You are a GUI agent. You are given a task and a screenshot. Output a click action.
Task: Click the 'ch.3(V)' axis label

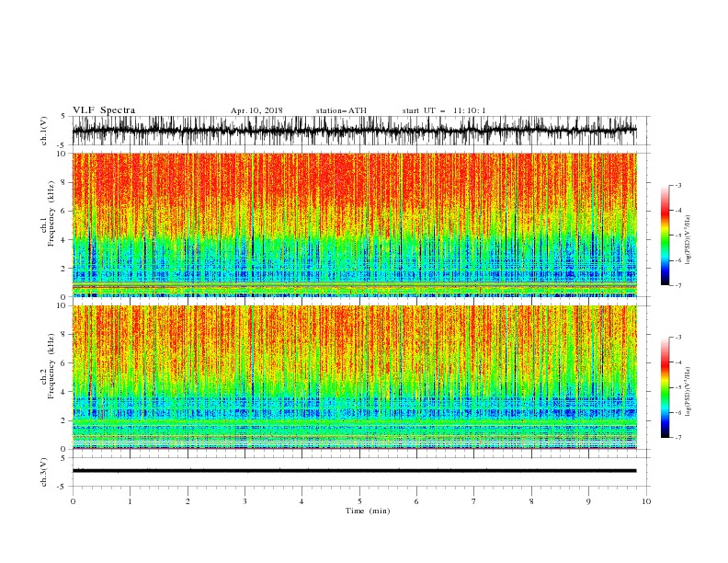click(x=44, y=472)
